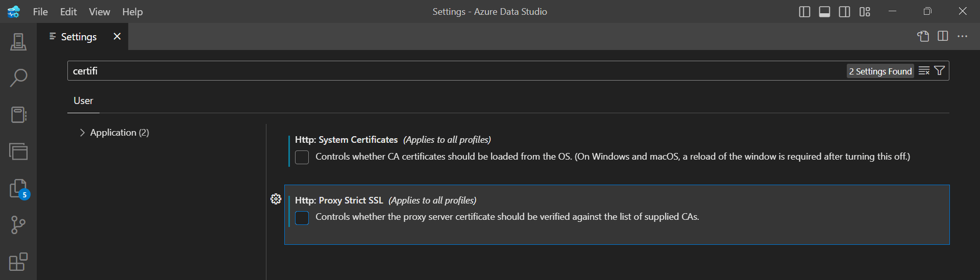The image size is (980, 280).
Task: Open the Connections view in the activity bar
Action: (18, 42)
